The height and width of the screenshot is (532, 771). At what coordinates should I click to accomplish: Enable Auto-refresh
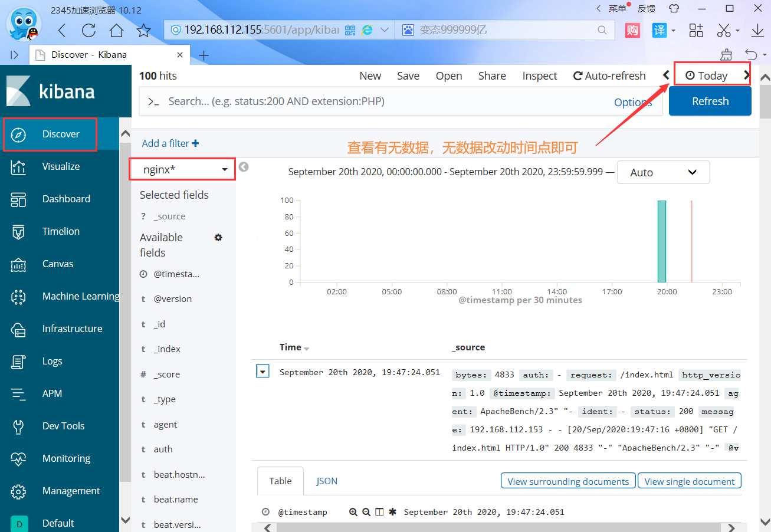pos(609,75)
